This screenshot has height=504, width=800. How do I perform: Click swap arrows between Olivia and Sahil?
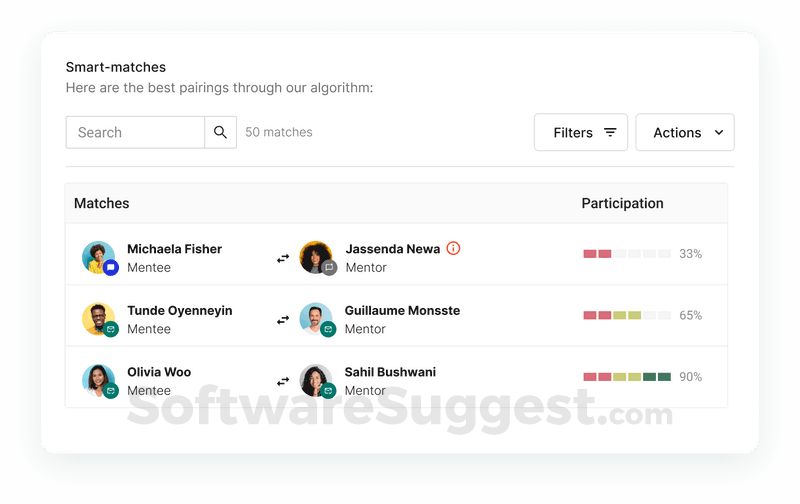283,381
